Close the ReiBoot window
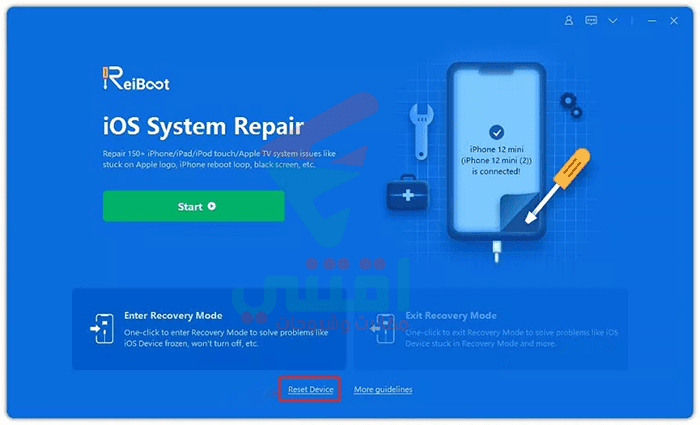700x425 pixels. tap(674, 21)
